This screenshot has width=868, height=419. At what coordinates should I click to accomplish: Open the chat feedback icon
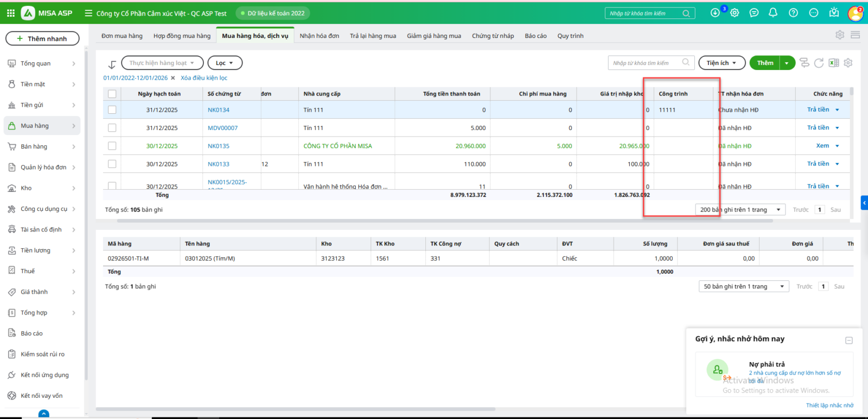click(754, 13)
